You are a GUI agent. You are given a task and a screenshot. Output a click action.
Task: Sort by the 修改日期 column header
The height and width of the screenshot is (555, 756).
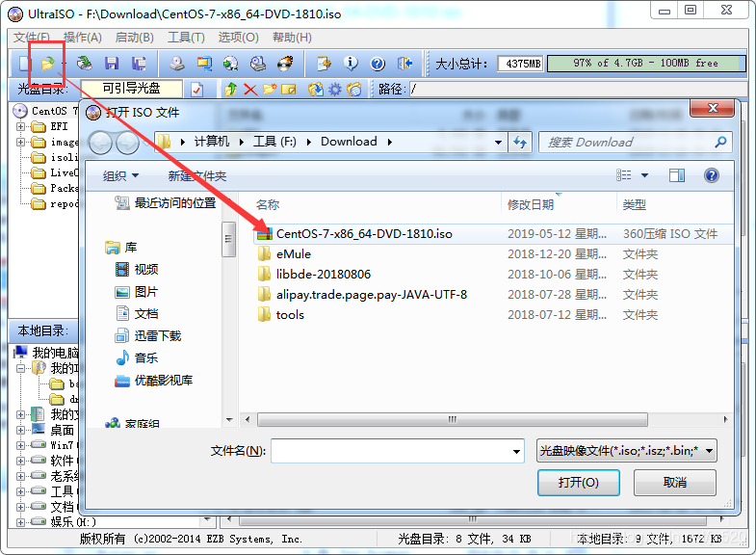(x=531, y=204)
